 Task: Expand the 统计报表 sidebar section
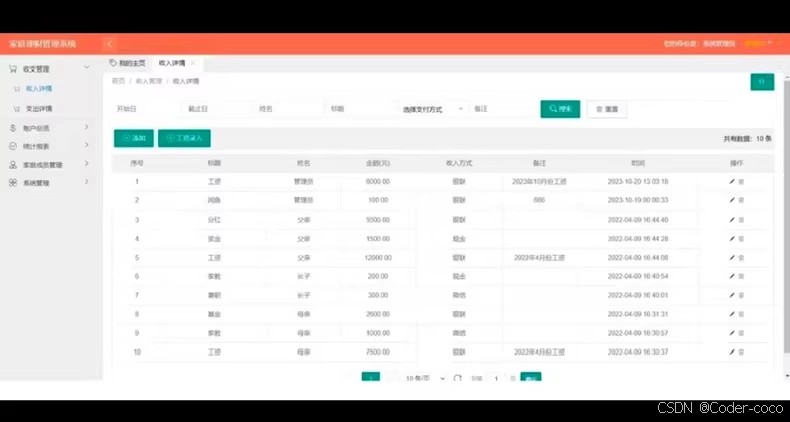coord(49,146)
